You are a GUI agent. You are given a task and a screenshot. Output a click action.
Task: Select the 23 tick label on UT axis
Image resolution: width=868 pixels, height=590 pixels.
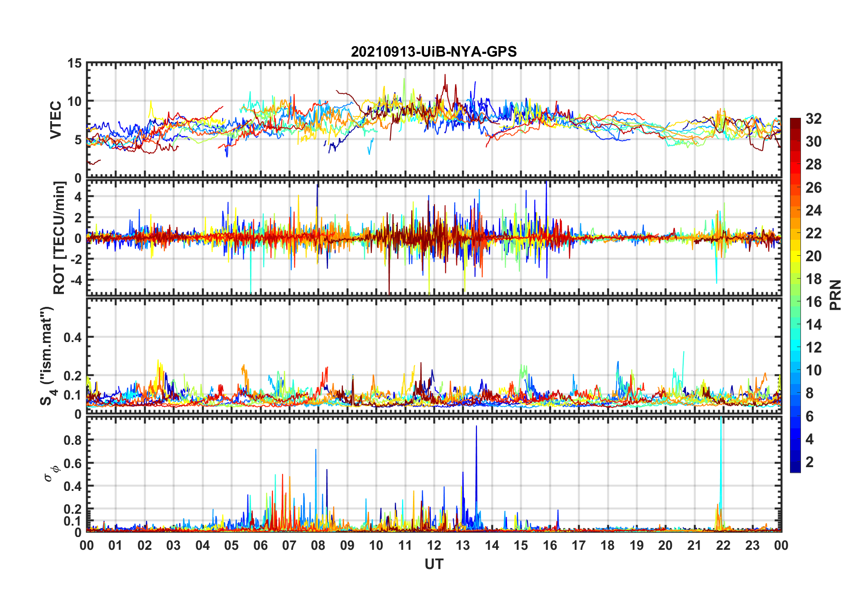coord(753,545)
